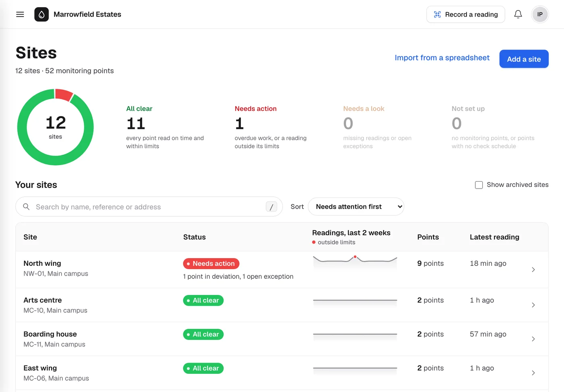This screenshot has height=392, width=564.
Task: Open the East wing site name
Action: [x=40, y=368]
